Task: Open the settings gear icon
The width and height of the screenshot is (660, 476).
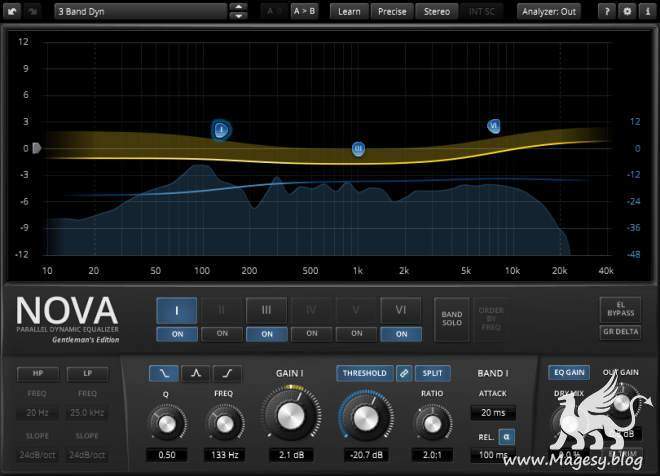Action: tap(627, 12)
